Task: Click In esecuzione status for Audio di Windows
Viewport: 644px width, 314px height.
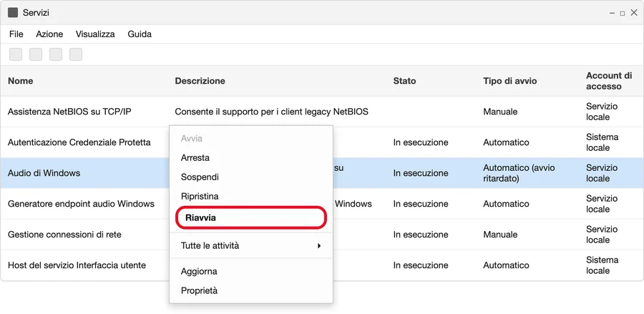Action: point(421,173)
